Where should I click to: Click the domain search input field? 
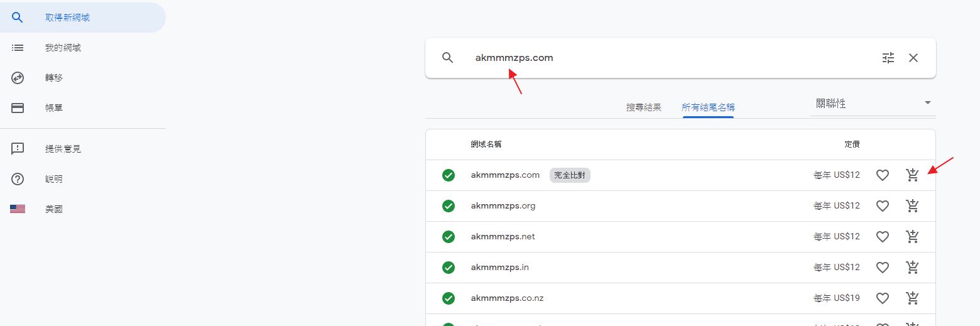660,58
